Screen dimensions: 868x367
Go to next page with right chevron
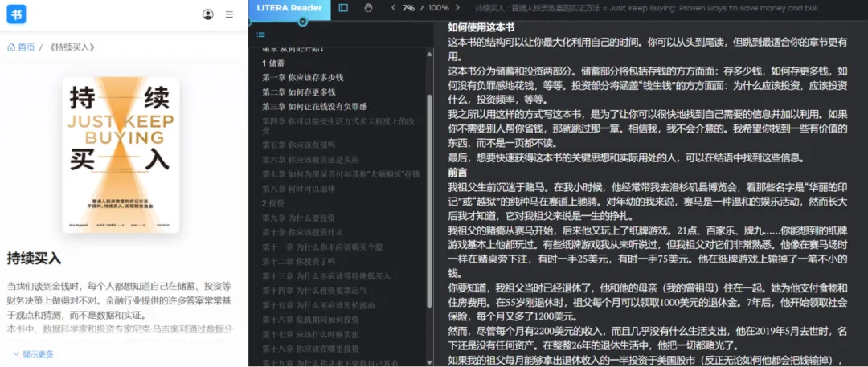457,8
